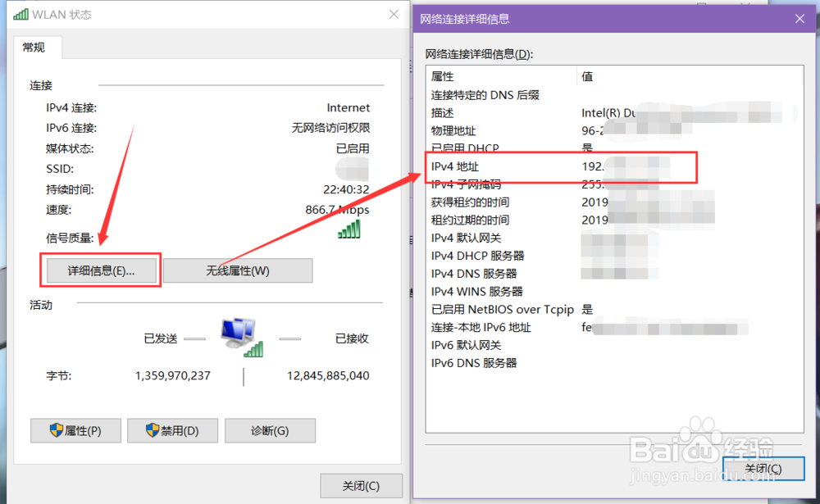Open 无线属性(W) wireless properties
Viewport: 820px width, 504px height.
(x=238, y=270)
